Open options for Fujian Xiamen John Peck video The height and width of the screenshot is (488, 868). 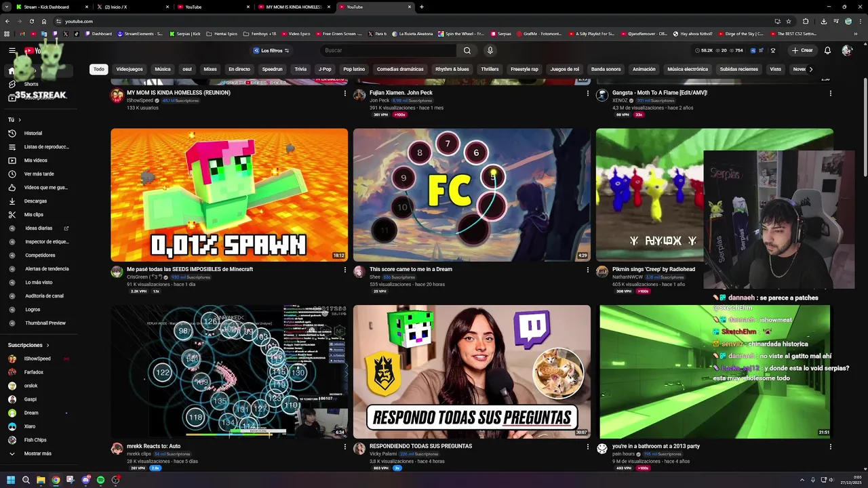pyautogui.click(x=587, y=93)
